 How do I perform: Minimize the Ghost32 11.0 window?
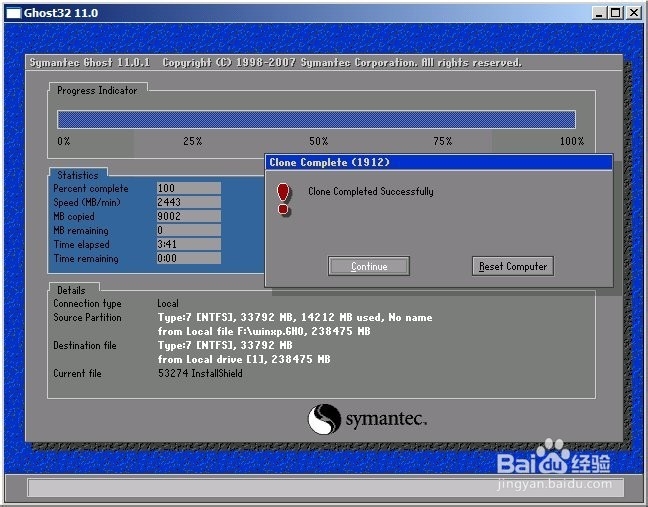click(x=599, y=13)
